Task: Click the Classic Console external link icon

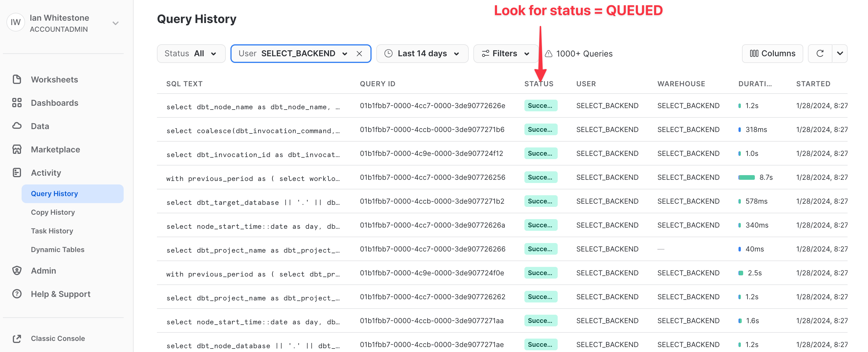Action: [x=17, y=339]
